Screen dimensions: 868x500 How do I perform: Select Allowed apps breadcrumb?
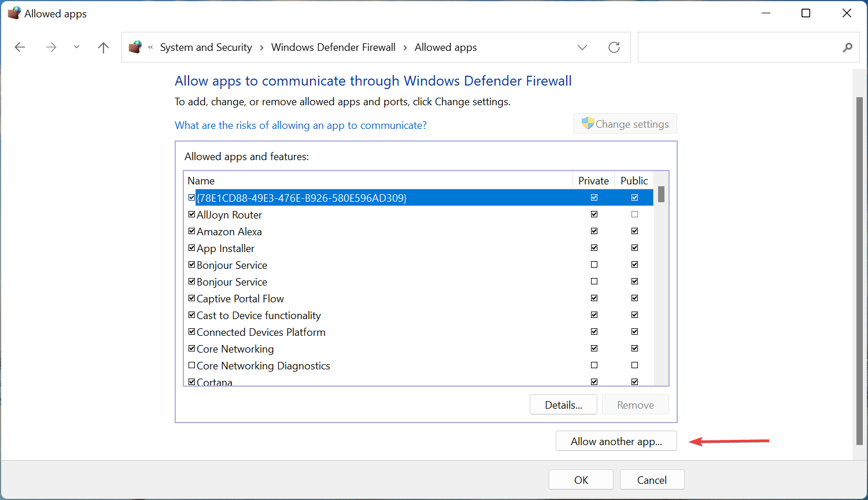(x=445, y=47)
